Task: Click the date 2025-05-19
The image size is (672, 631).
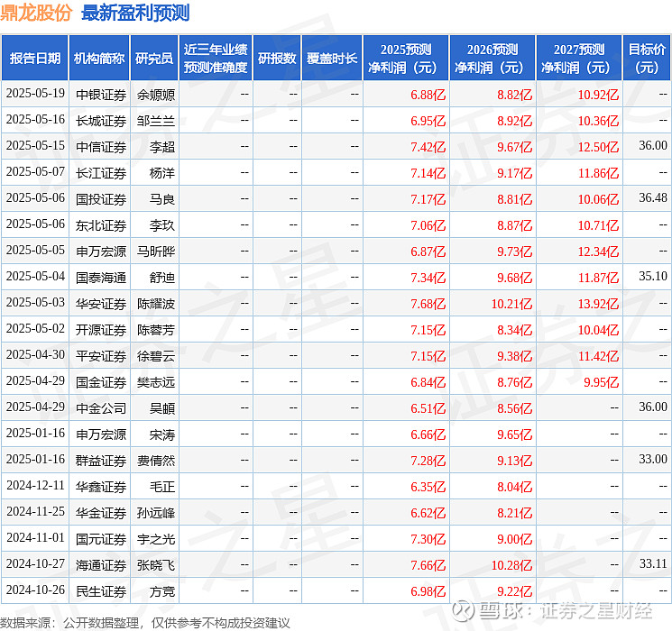Action: pyautogui.click(x=35, y=94)
